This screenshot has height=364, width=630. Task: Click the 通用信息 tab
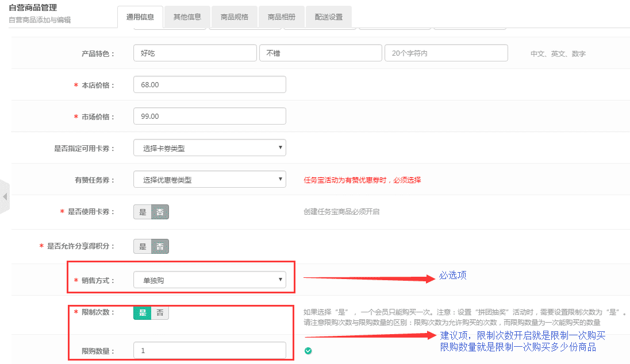point(140,17)
